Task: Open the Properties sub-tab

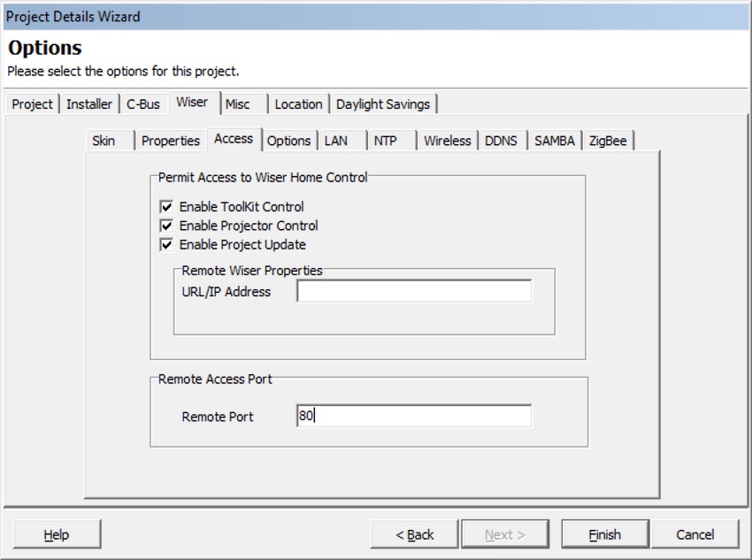Action: (171, 141)
